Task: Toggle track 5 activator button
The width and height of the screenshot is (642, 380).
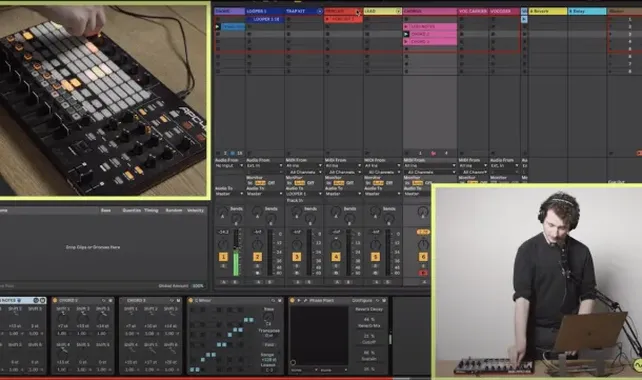Action: (375, 257)
